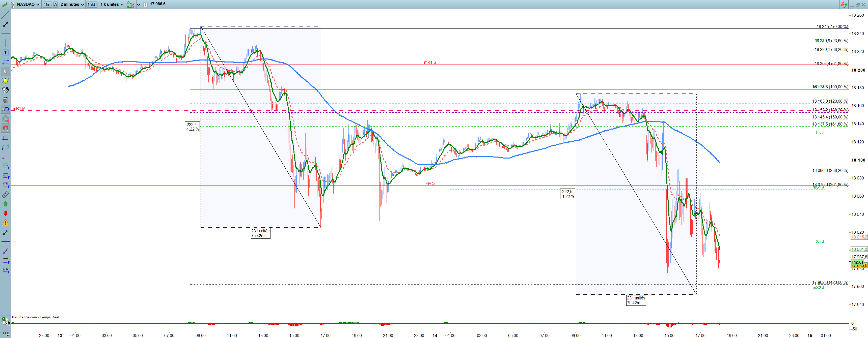868x338 pixels.
Task: Click the trash can delete icon
Action: (x=5, y=100)
